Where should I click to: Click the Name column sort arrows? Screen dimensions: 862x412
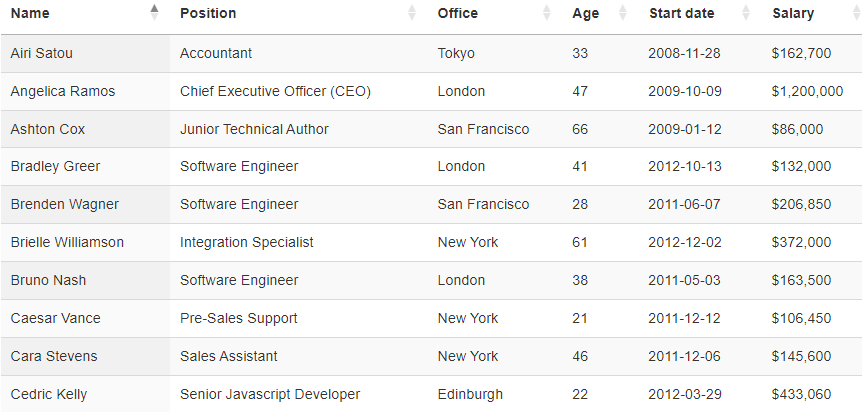click(x=154, y=12)
